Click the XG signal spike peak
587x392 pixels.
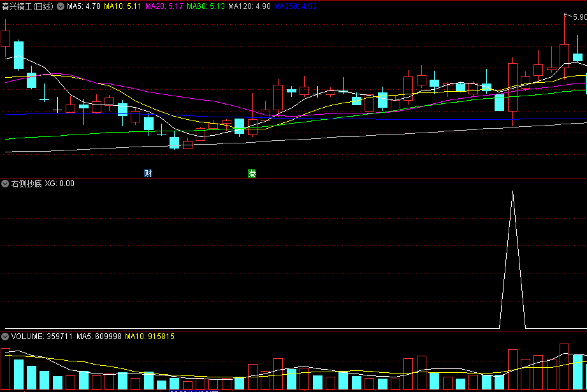[512, 192]
